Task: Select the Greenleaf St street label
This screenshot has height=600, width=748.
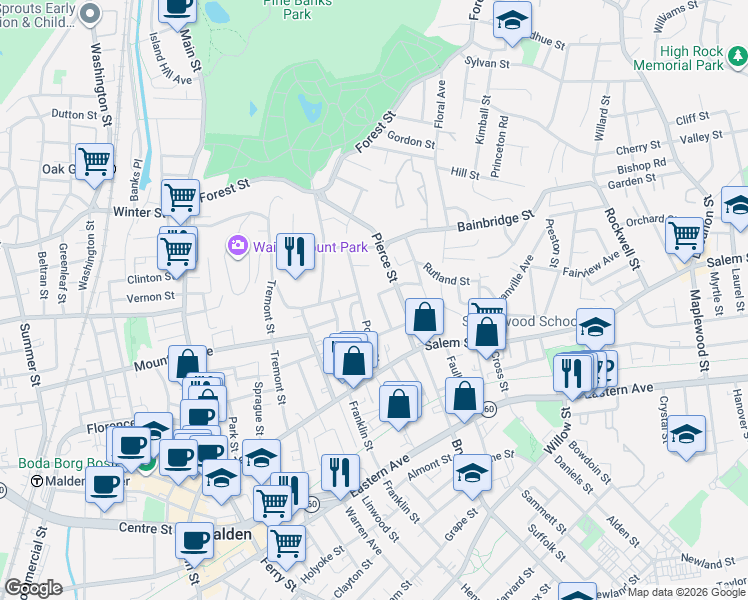Action: coord(62,273)
